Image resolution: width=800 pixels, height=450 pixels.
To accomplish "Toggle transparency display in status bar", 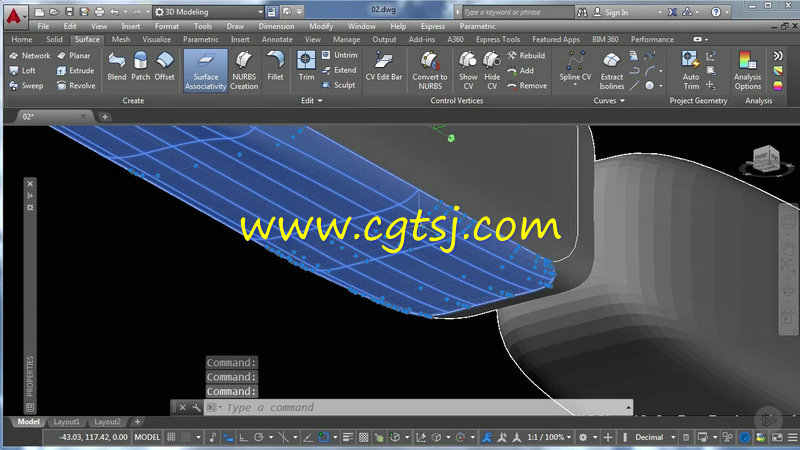I will click(363, 437).
